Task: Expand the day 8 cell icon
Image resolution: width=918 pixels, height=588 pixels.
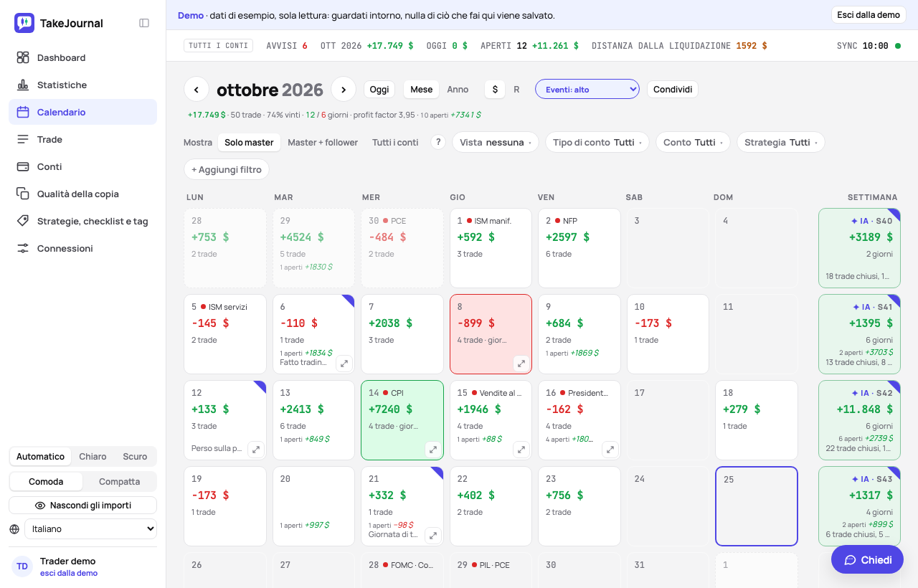Action: (521, 364)
